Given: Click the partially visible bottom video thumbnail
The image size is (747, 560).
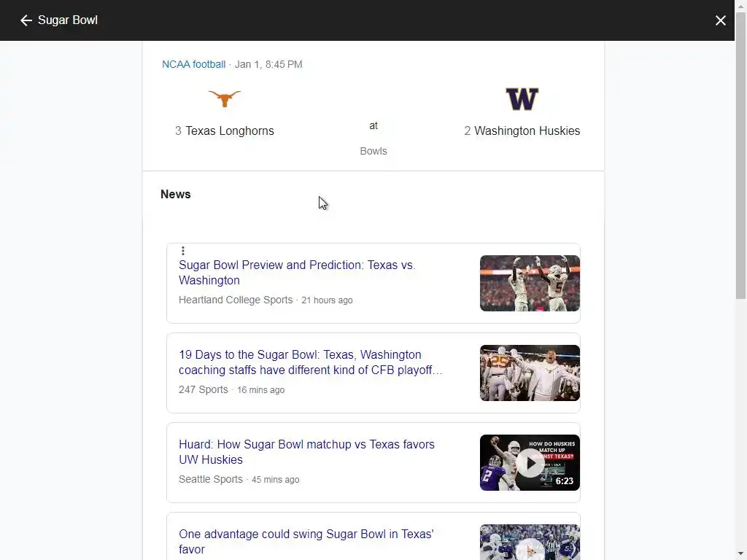Looking at the screenshot, I should point(530,542).
